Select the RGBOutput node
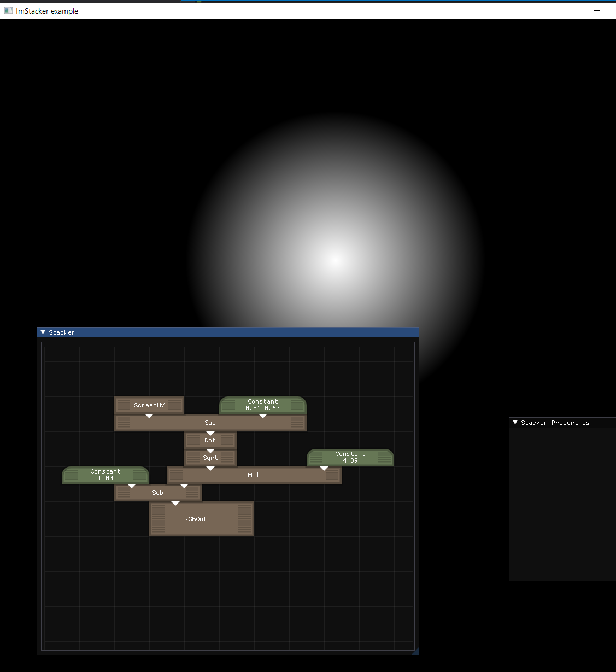This screenshot has width=616, height=672. click(201, 519)
